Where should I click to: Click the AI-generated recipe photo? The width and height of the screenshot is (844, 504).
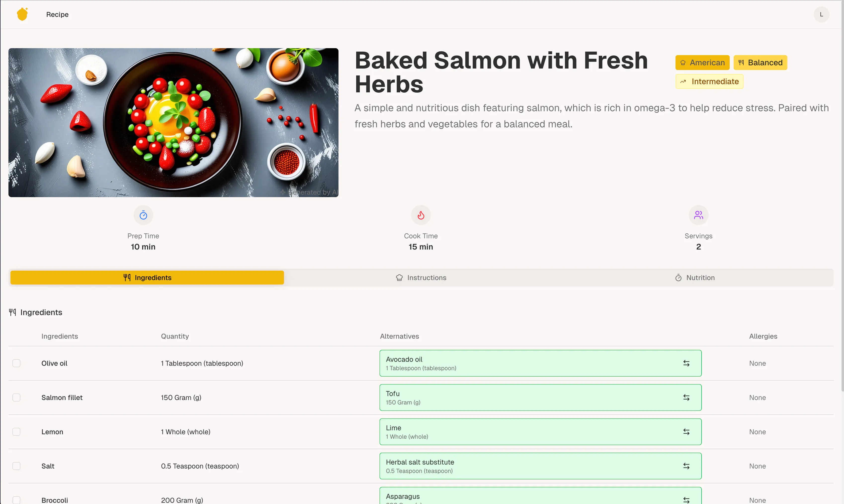click(173, 123)
